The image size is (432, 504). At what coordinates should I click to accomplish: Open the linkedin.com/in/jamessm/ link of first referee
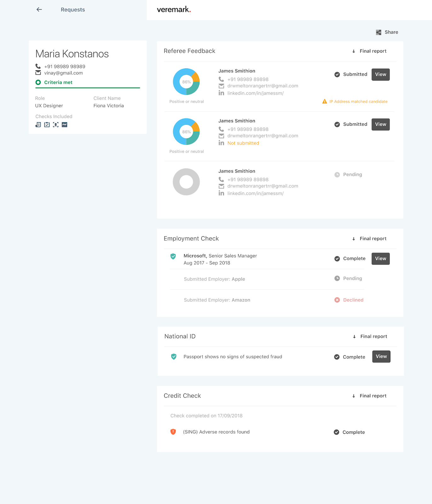pos(255,93)
